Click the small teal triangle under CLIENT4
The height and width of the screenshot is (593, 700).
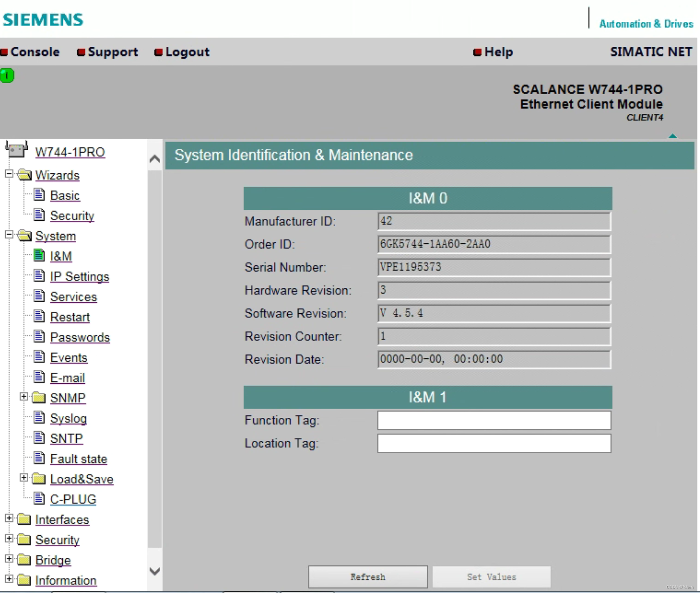[x=673, y=136]
